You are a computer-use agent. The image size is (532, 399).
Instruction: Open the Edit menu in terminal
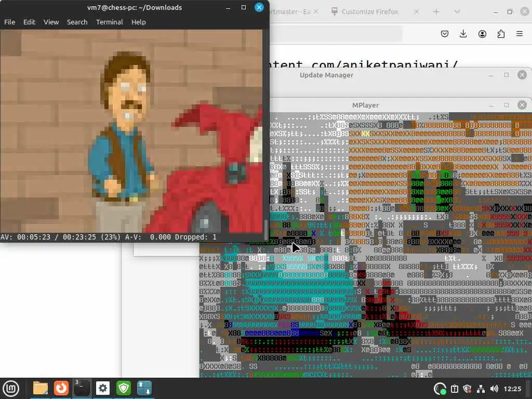29,22
